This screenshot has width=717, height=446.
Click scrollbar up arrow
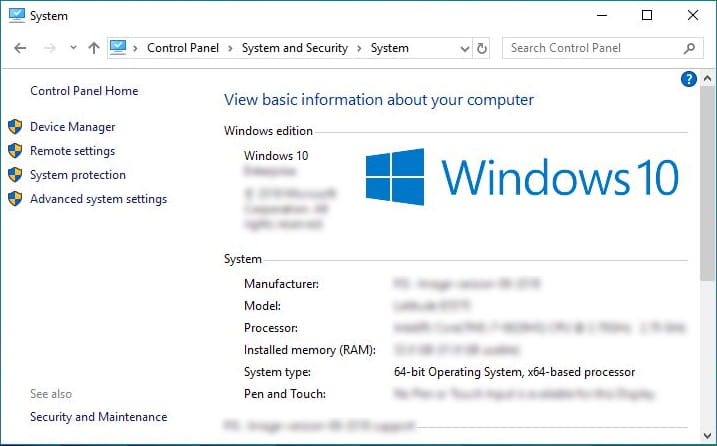pyautogui.click(x=707, y=78)
